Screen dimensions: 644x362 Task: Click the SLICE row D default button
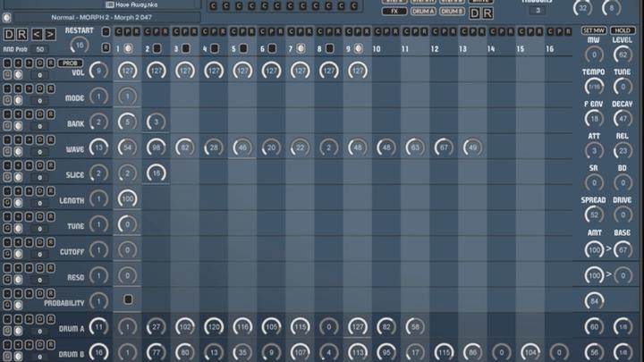click(x=40, y=165)
